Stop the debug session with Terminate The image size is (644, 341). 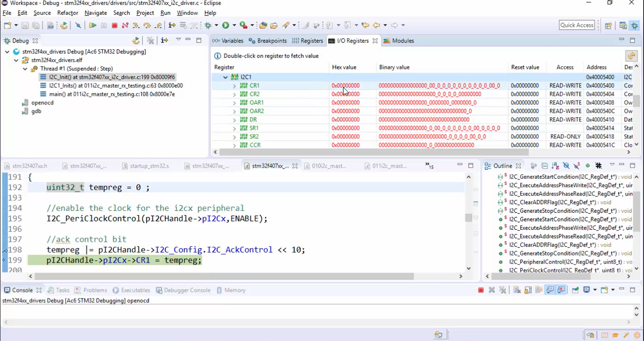click(x=114, y=25)
